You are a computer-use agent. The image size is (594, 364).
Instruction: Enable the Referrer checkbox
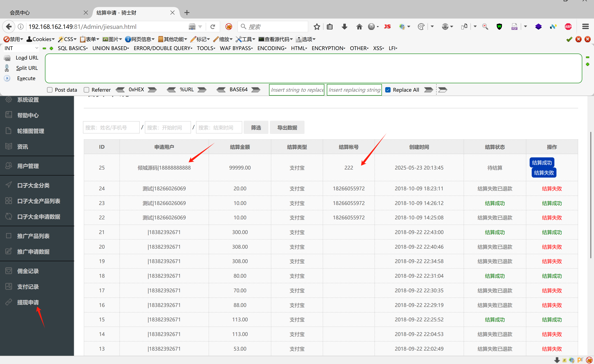coord(86,90)
